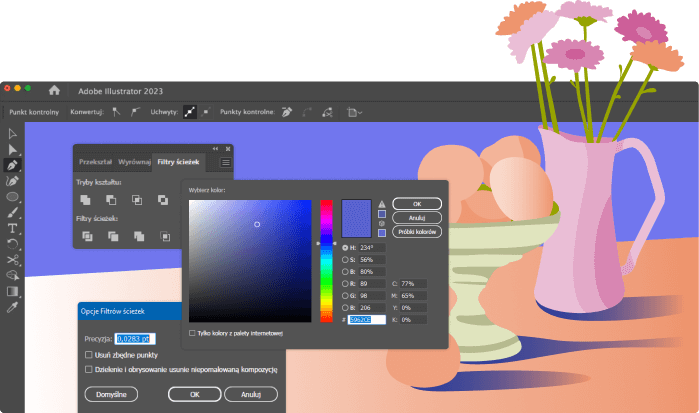Click the first icon under Tryby kształtu
The image size is (699, 413).
pos(87,200)
